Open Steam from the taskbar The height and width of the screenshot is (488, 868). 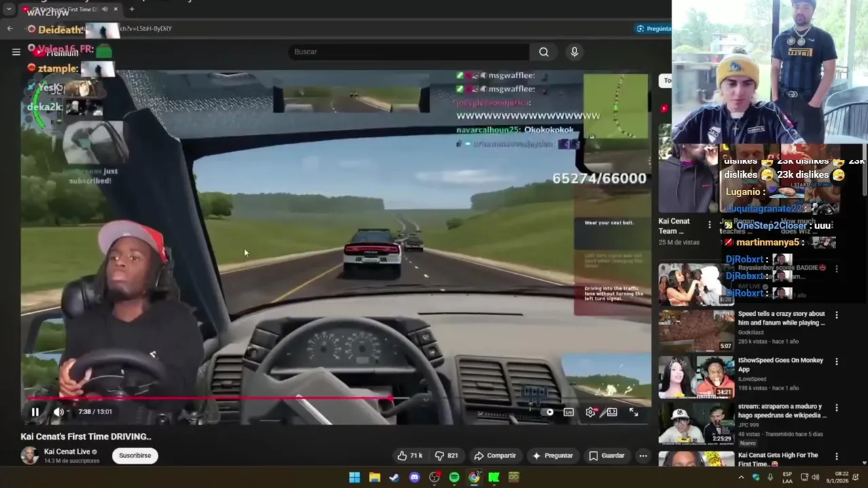click(394, 477)
